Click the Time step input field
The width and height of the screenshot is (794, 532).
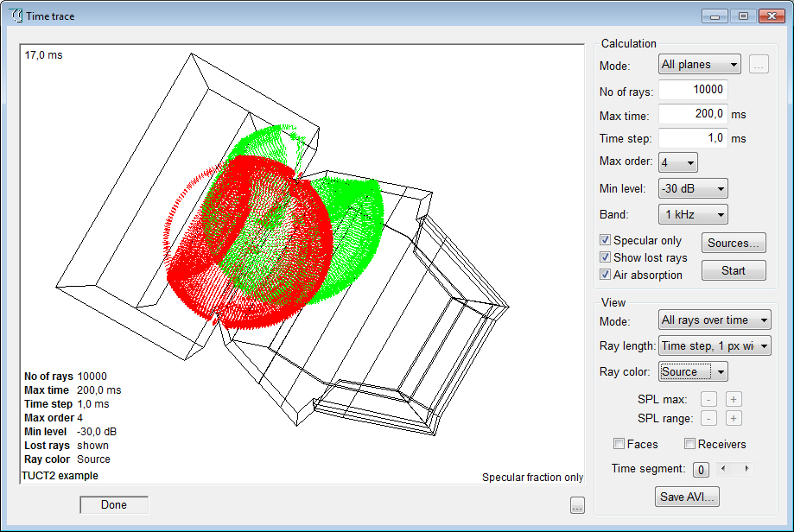(693, 138)
